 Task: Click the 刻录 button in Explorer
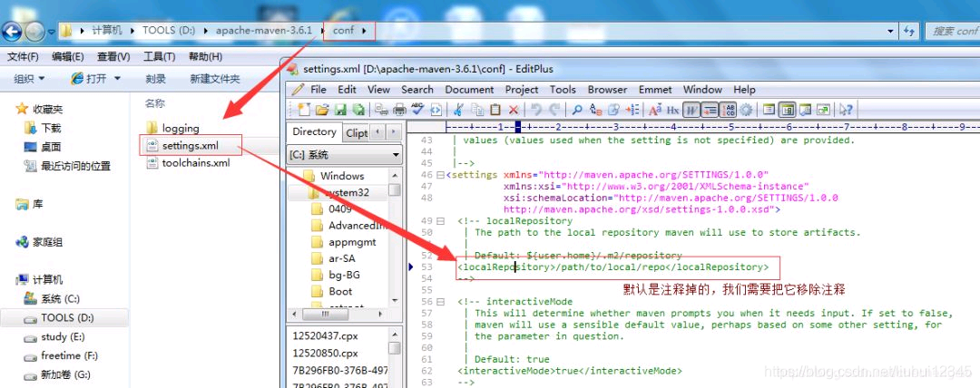(156, 79)
